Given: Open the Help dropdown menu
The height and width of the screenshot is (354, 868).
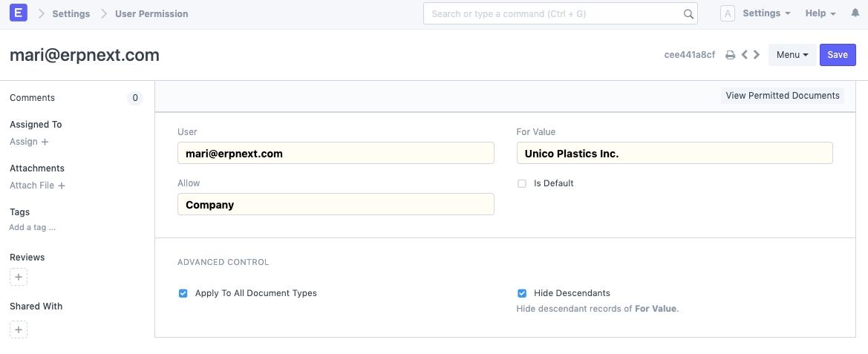Looking at the screenshot, I should (820, 13).
